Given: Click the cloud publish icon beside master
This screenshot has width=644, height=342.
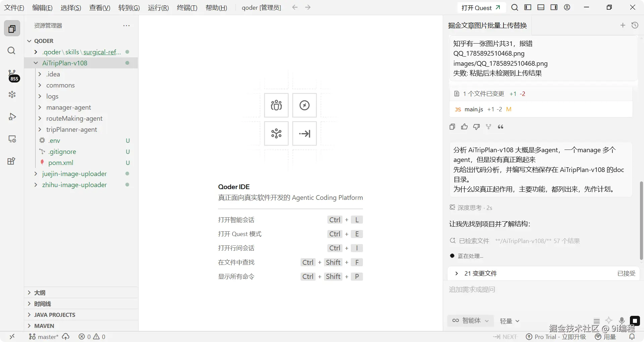Looking at the screenshot, I should pyautogui.click(x=66, y=337).
